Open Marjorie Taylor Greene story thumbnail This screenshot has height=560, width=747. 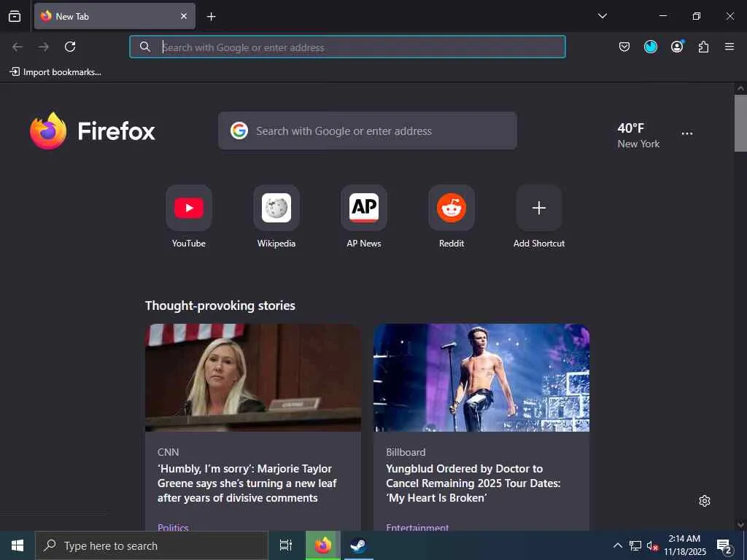click(253, 378)
